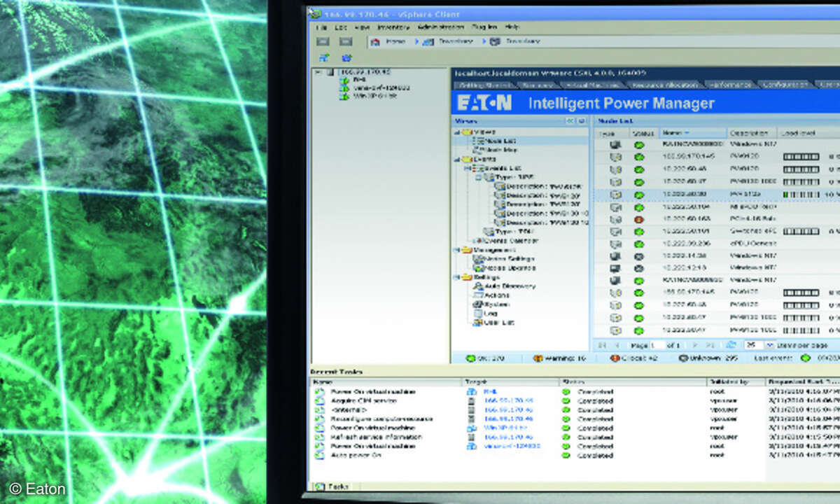
Task: Go to the first page of the node list
Action: pos(602,344)
